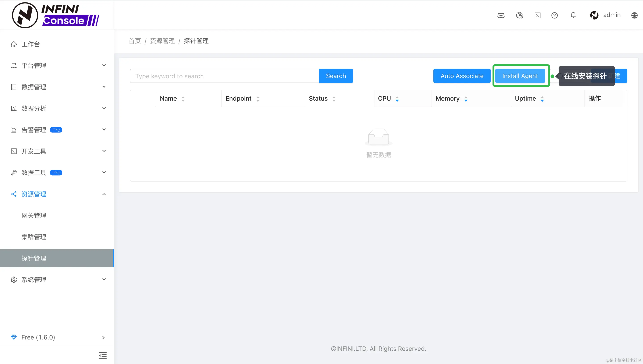Open 网关管理 in the sidebar
Image resolution: width=643 pixels, height=364 pixels.
pyautogui.click(x=34, y=215)
